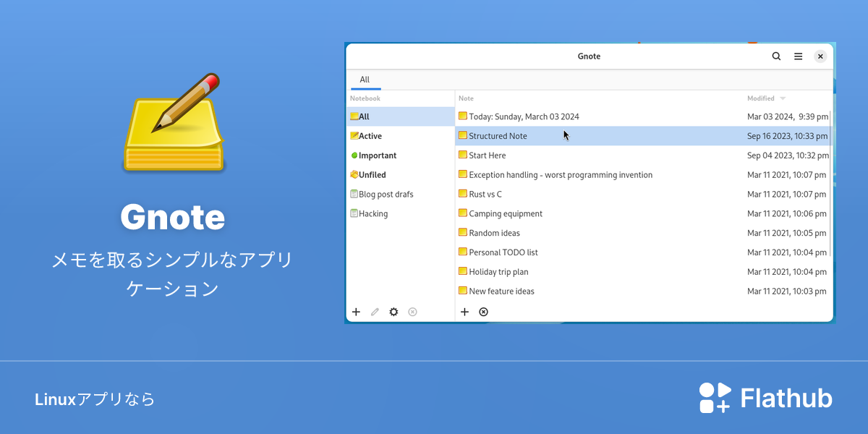This screenshot has width=868, height=434.
Task: Click the Flathub logo
Action: 765,398
